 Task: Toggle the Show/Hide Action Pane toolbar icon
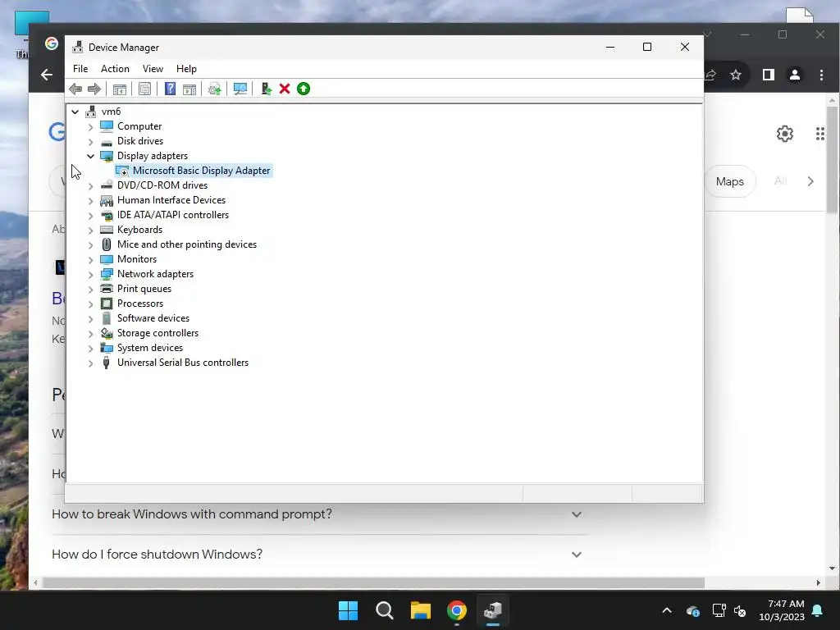(x=189, y=89)
